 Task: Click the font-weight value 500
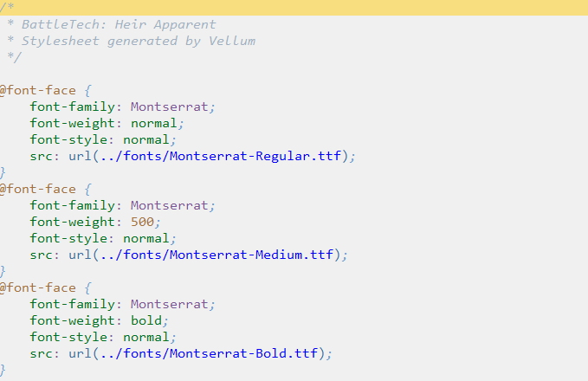(x=142, y=222)
